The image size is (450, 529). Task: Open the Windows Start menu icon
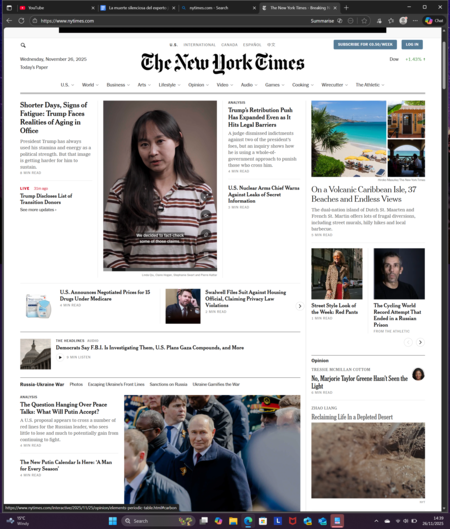[x=113, y=521]
